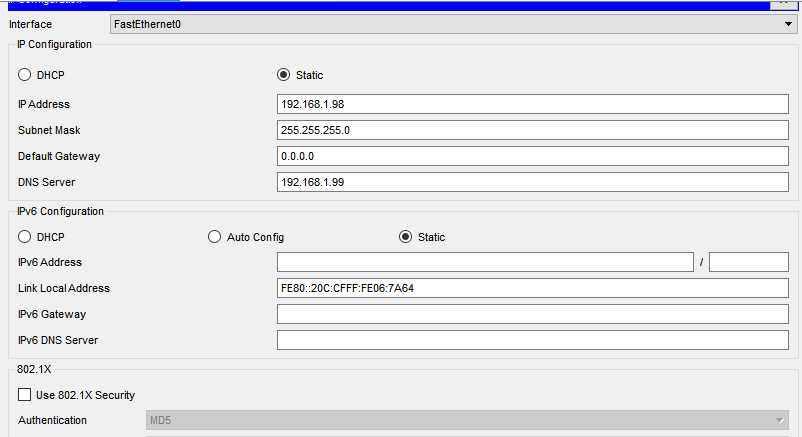Enable the Use 802.1X Security checkbox

pos(24,395)
